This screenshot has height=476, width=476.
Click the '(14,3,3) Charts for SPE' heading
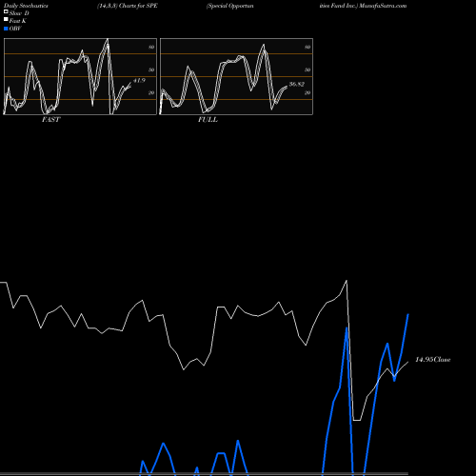pos(128,6)
